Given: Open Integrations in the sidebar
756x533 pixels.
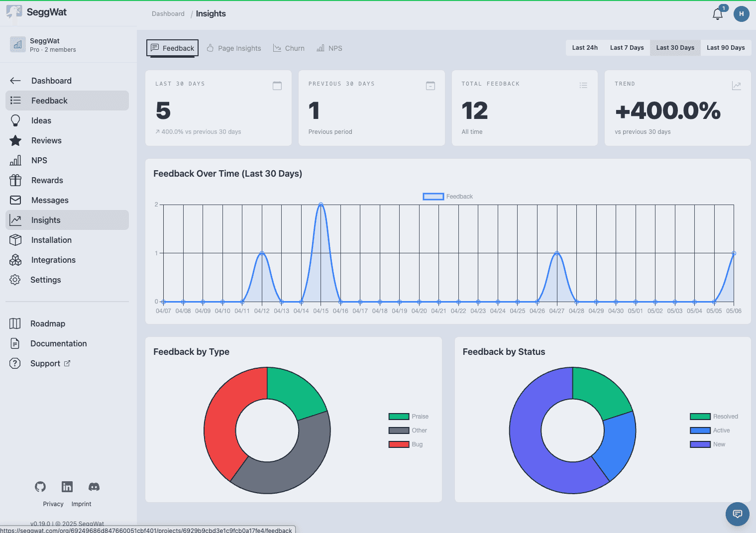Looking at the screenshot, I should (67, 260).
